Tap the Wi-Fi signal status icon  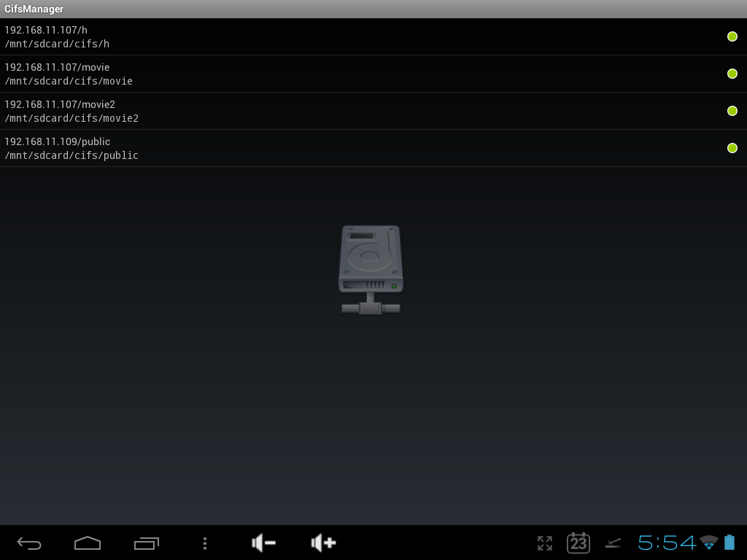point(708,542)
